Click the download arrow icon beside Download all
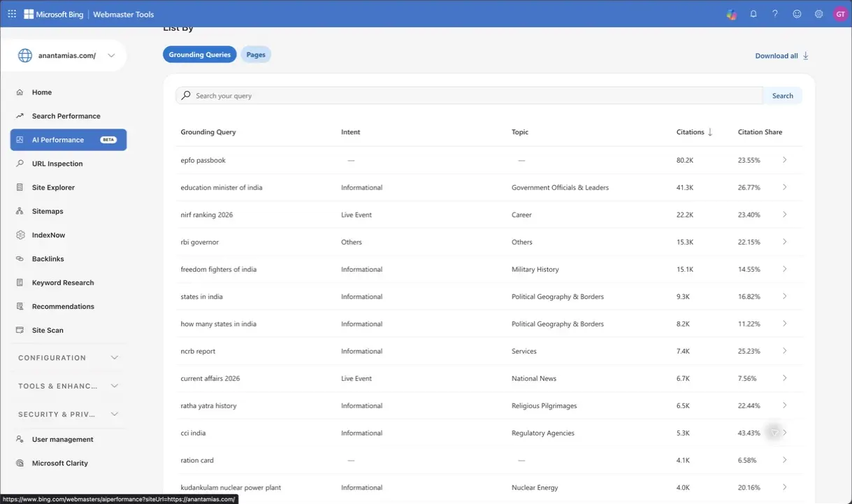The height and width of the screenshot is (504, 852). click(x=805, y=56)
